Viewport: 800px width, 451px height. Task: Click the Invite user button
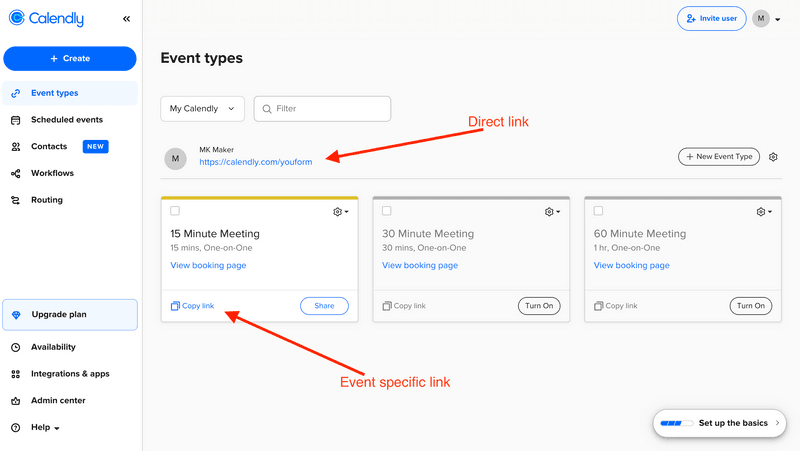[x=712, y=18]
